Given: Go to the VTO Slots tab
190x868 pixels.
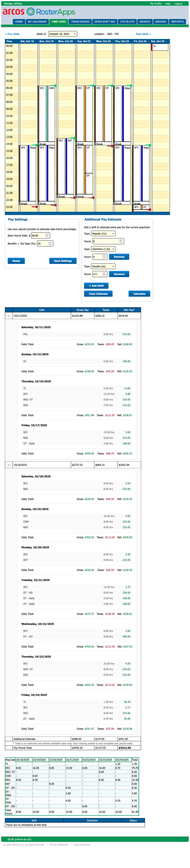Looking at the screenshot, I should pos(127,22).
